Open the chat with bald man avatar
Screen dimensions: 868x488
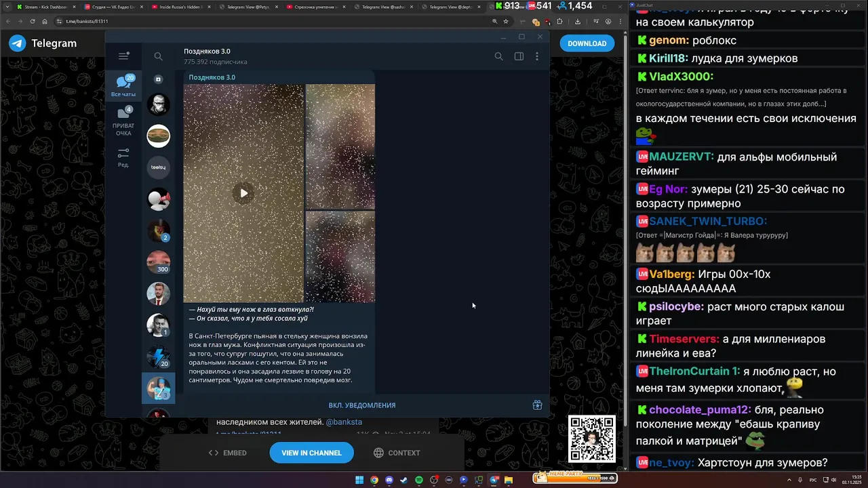(159, 104)
